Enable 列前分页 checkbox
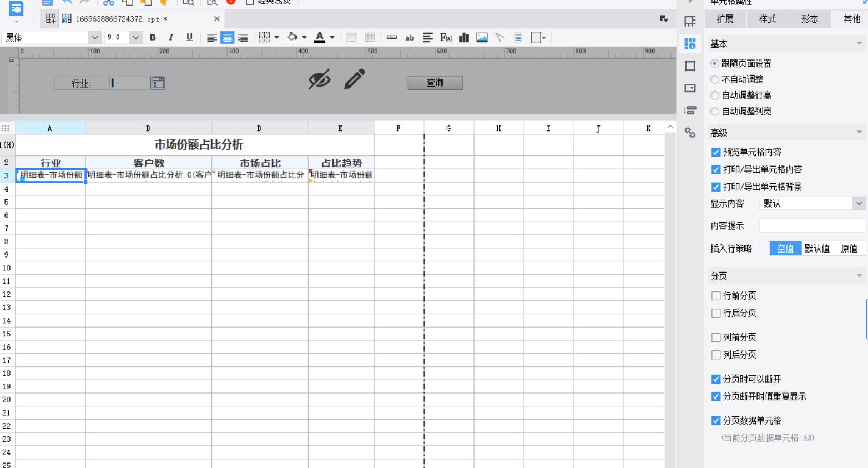 716,338
